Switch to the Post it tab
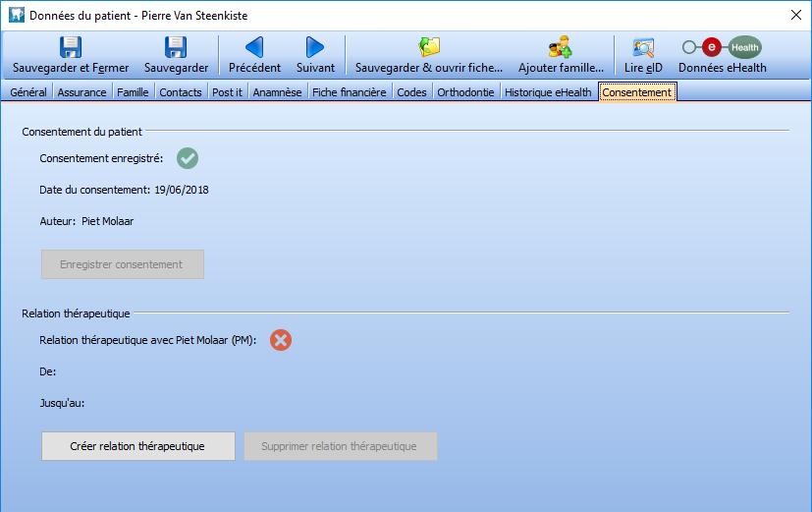Viewport: 812px width, 512px height. click(227, 92)
